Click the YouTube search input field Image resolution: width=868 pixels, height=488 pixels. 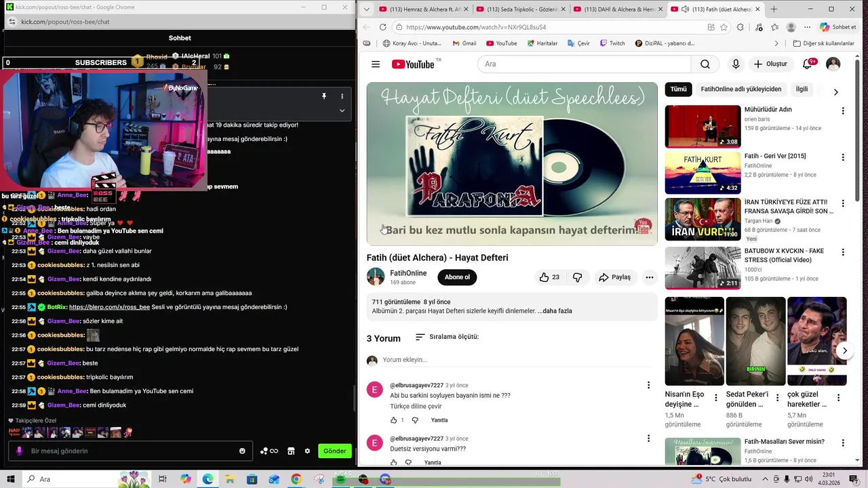[x=584, y=64]
